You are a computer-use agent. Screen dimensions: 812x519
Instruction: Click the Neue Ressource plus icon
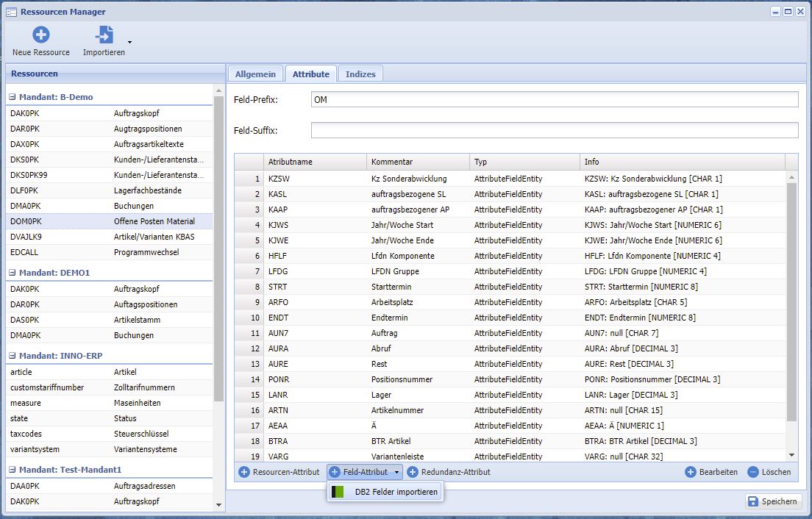click(x=41, y=35)
